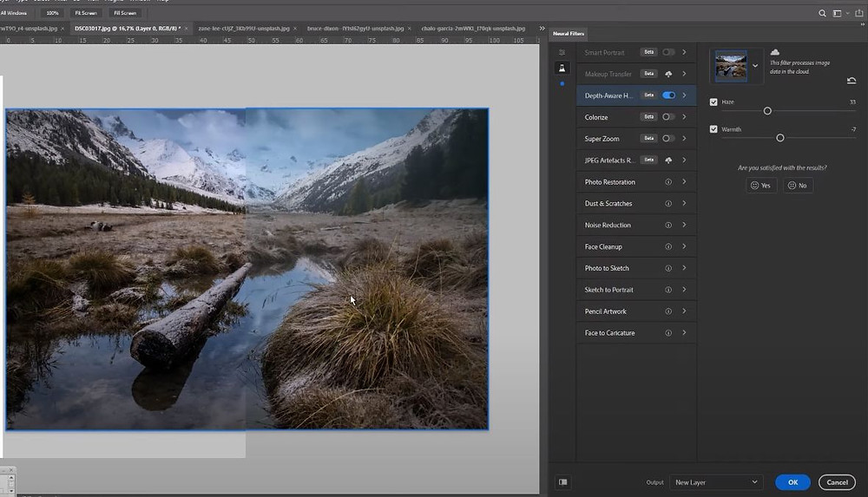
Task: Open the preview thumbnail dropdown arrow
Action: click(755, 65)
